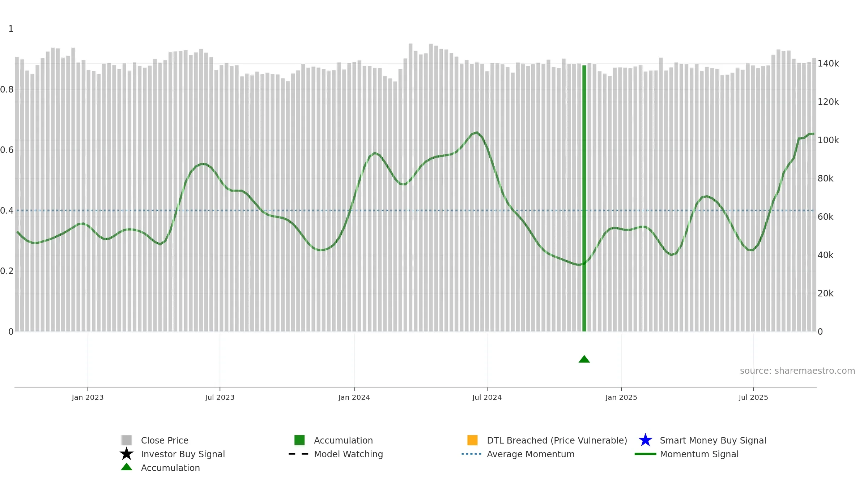Click the DTL Breached (Price Vulnerable) label

pos(557,440)
